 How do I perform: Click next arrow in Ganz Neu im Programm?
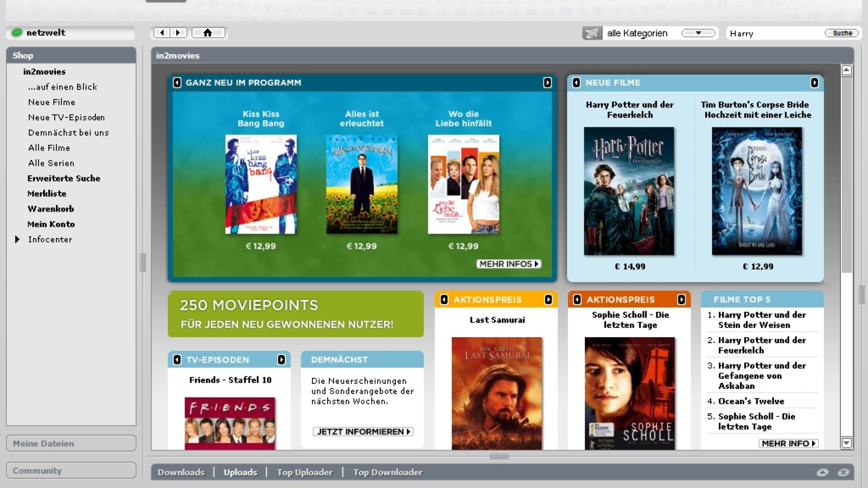[x=547, y=82]
